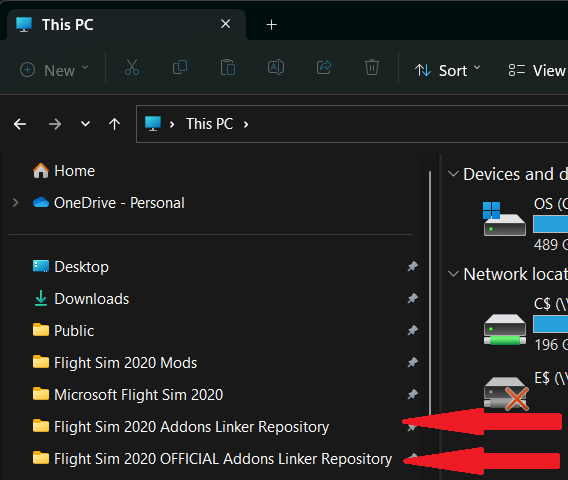Go forward with the right arrow
Viewport: 568px width, 480px height.
pos(55,124)
